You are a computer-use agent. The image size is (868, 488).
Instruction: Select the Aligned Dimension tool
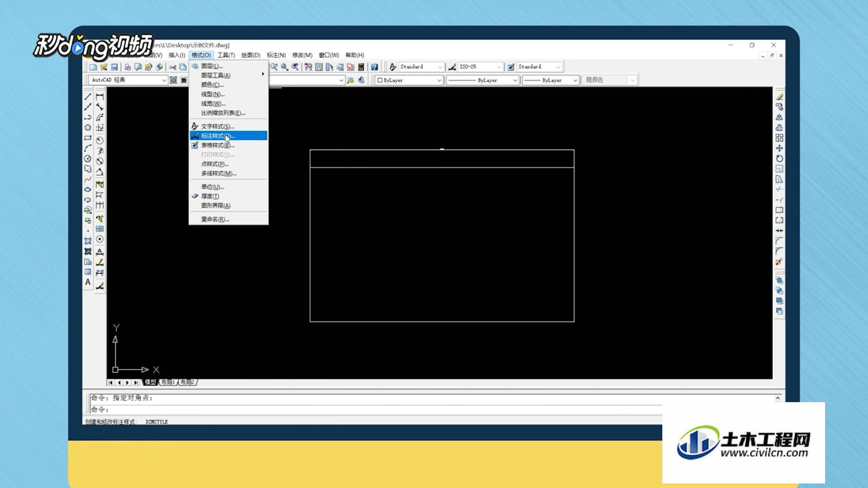point(100,107)
